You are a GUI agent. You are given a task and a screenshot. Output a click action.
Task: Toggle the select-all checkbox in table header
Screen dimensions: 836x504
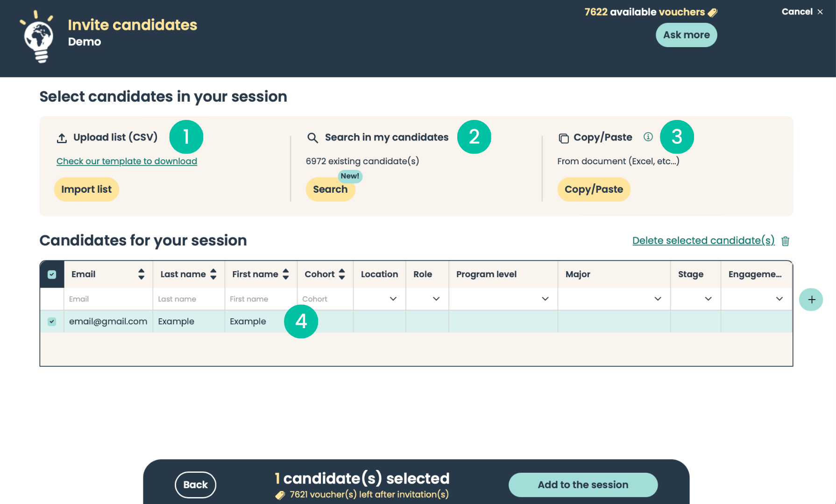(52, 274)
